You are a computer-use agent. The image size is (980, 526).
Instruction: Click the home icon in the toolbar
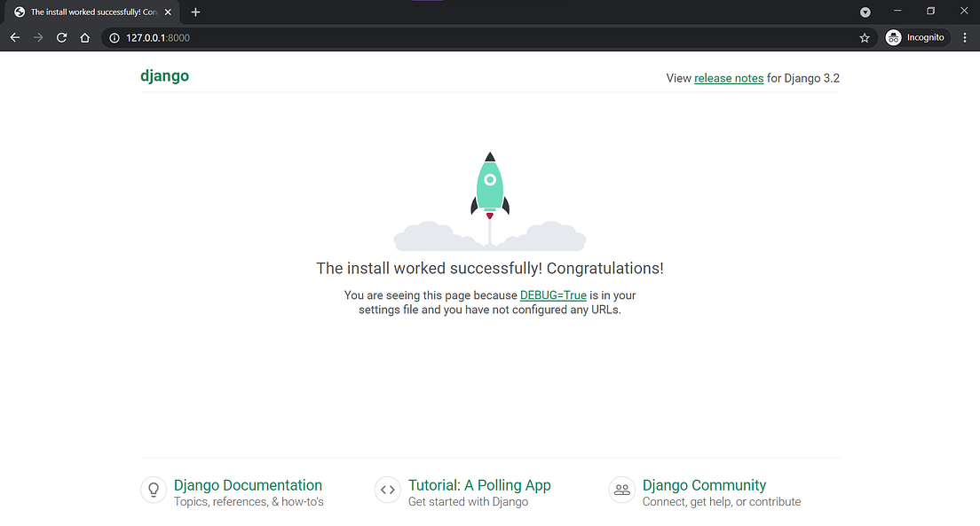pyautogui.click(x=84, y=37)
